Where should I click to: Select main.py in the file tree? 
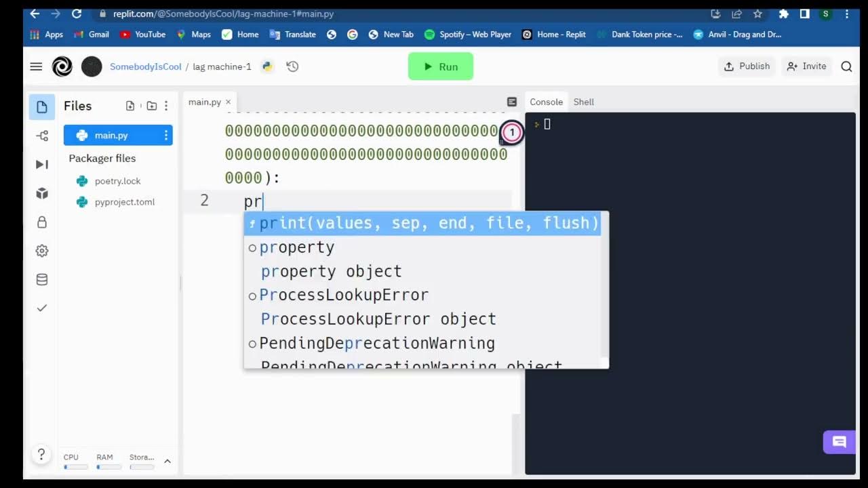(118, 136)
